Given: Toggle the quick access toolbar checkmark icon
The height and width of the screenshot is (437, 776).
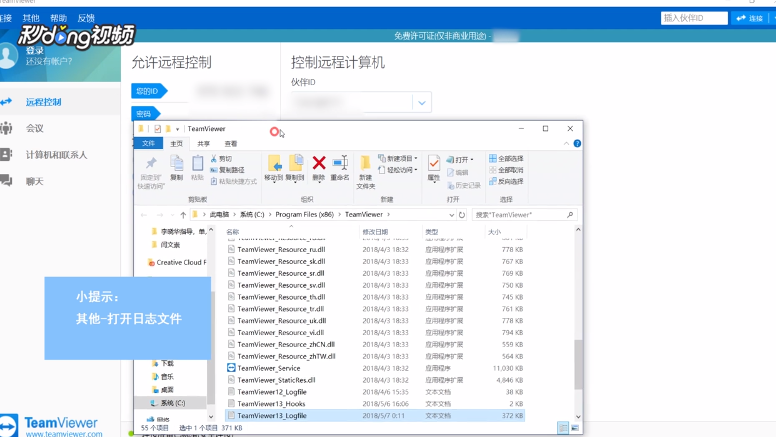Looking at the screenshot, I should (x=157, y=129).
